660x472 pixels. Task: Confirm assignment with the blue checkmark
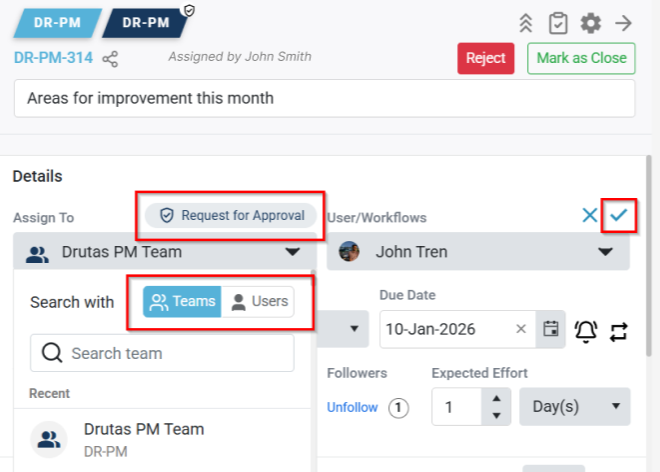[x=620, y=215]
